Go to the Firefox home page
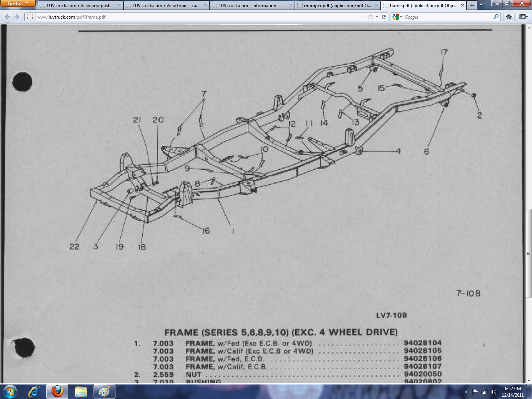This screenshot has width=532, height=399. 509,17
